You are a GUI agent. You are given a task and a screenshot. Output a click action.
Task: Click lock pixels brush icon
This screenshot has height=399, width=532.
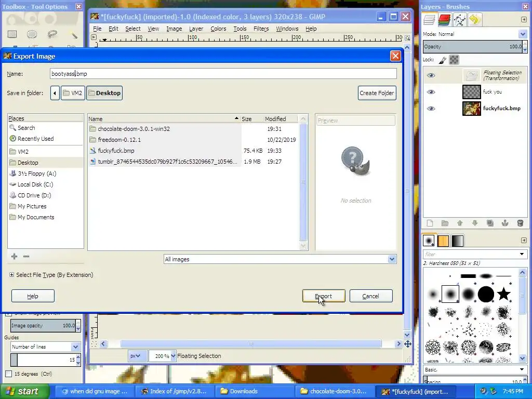pyautogui.click(x=443, y=60)
